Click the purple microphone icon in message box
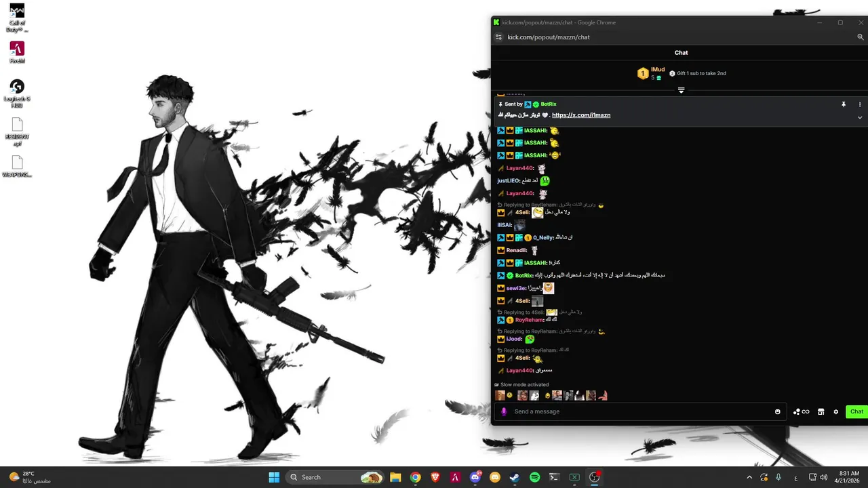Image resolution: width=868 pixels, height=488 pixels. (504, 411)
